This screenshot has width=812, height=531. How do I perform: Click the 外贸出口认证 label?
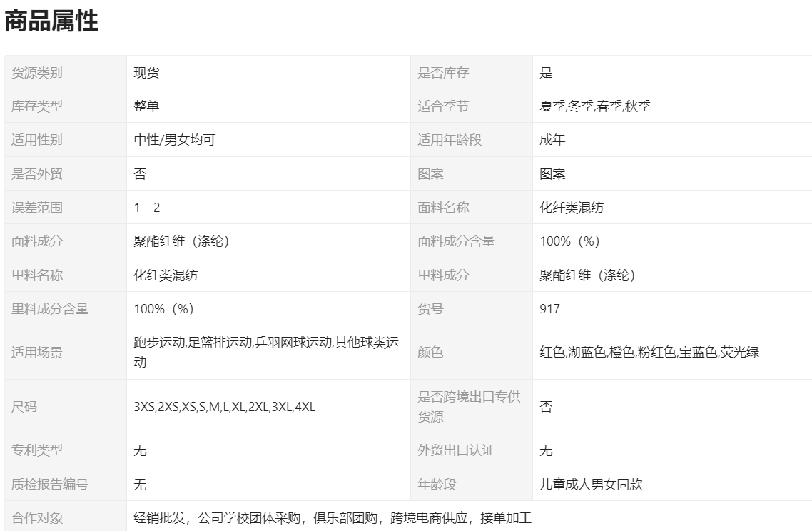(456, 450)
